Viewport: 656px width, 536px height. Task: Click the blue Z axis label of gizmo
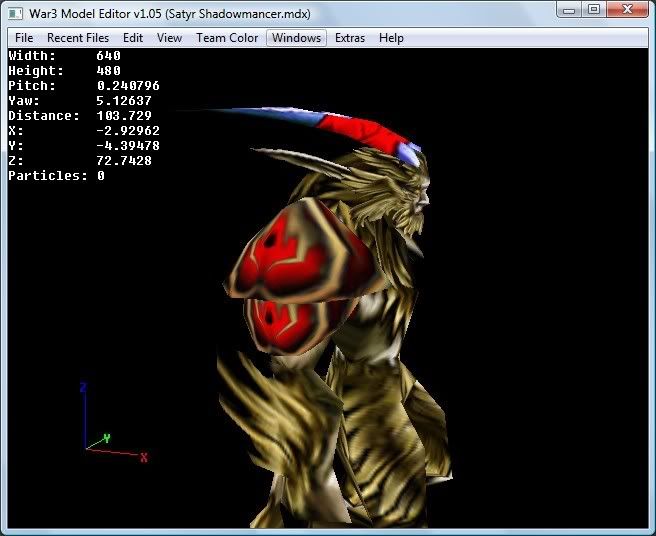point(83,387)
